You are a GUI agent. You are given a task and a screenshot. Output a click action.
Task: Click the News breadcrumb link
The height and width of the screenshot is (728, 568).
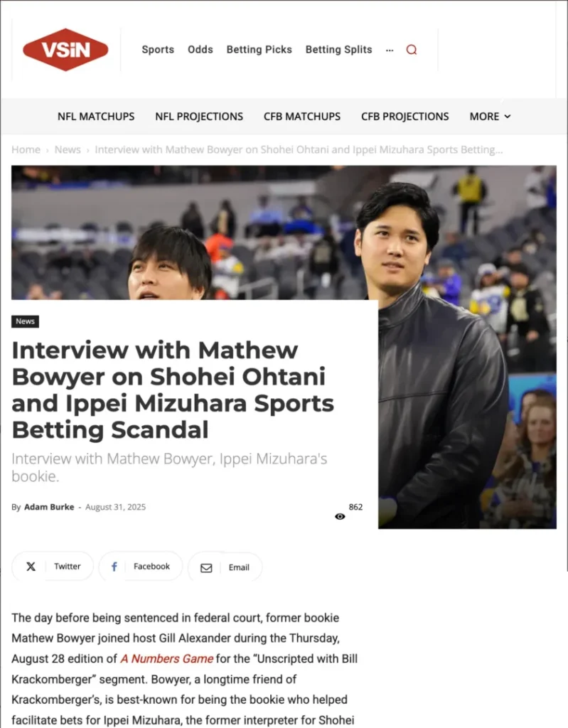pyautogui.click(x=68, y=149)
